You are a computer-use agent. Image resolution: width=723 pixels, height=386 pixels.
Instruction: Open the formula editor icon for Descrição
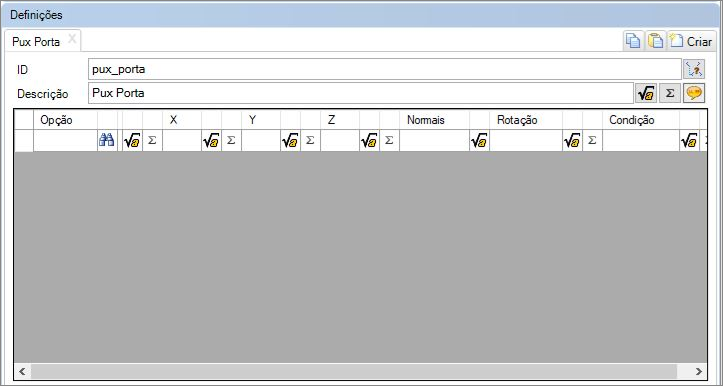tap(646, 93)
